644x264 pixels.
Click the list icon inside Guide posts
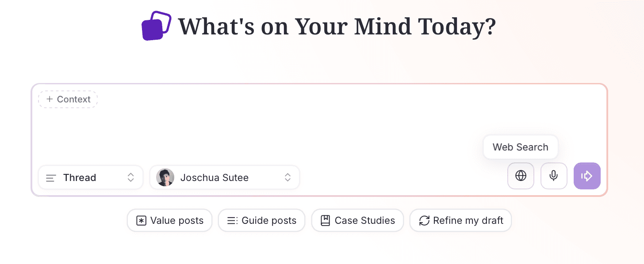[231, 220]
